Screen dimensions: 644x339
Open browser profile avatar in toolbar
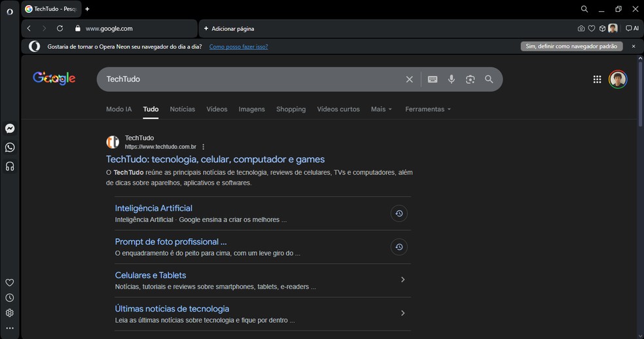coord(613,28)
